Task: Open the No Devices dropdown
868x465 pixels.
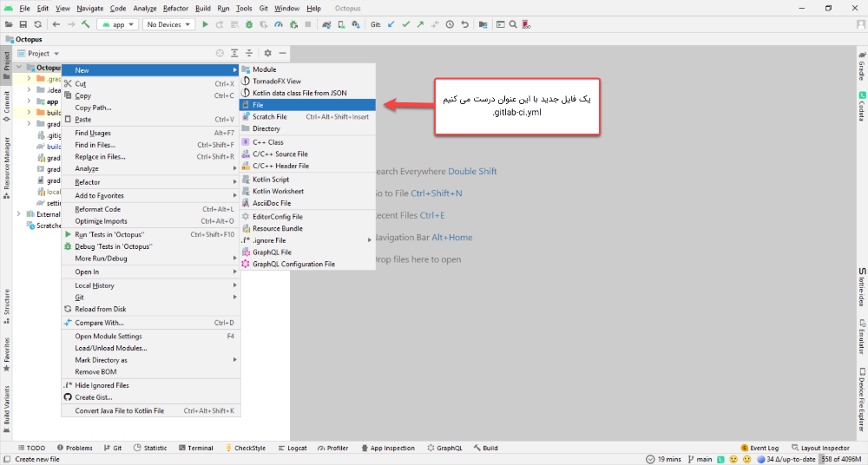Action: pyautogui.click(x=169, y=24)
